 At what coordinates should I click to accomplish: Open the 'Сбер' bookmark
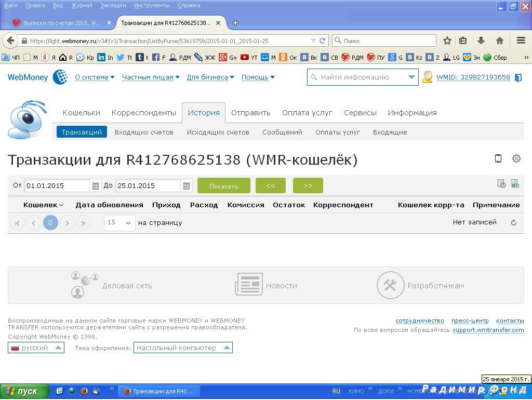(495, 57)
